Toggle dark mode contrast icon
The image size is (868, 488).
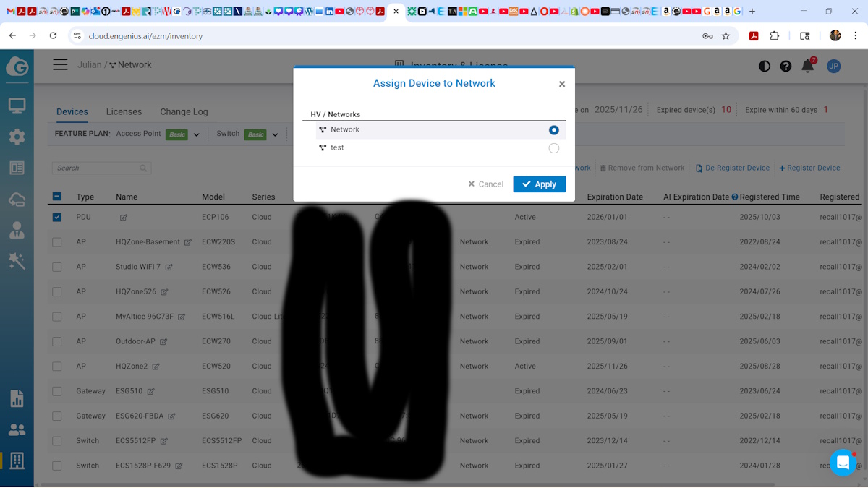tap(765, 66)
